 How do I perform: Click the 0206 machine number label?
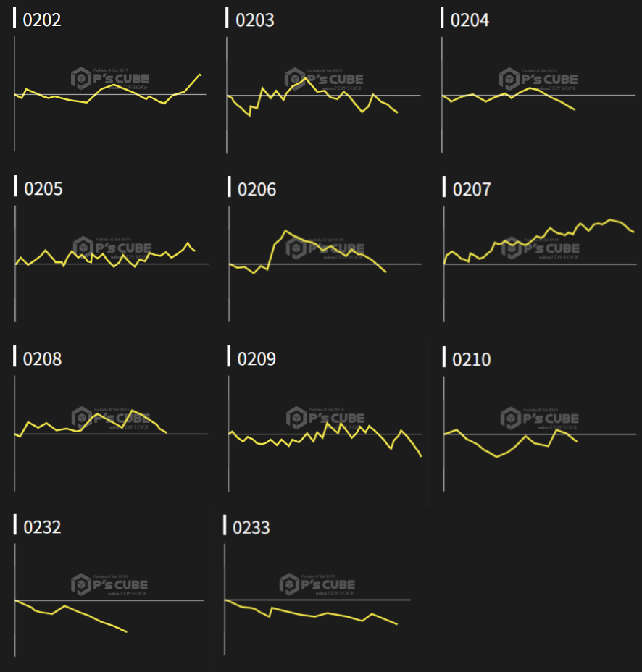257,190
